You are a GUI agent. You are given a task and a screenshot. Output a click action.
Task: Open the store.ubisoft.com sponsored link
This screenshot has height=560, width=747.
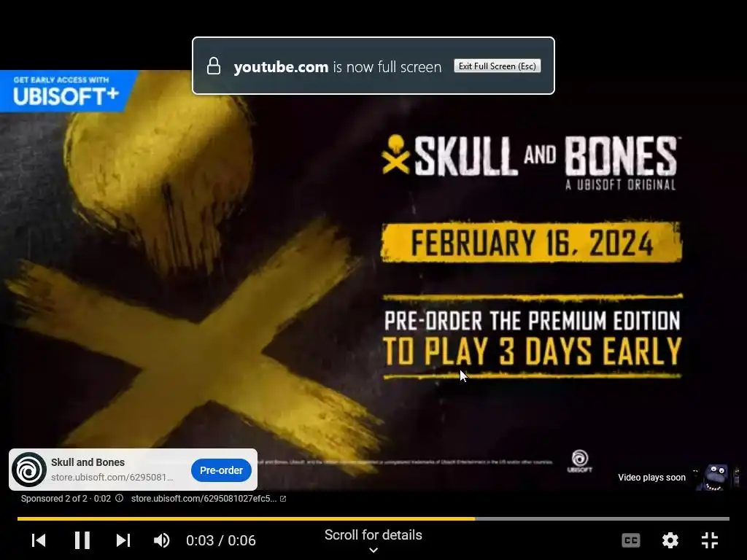[204, 499]
